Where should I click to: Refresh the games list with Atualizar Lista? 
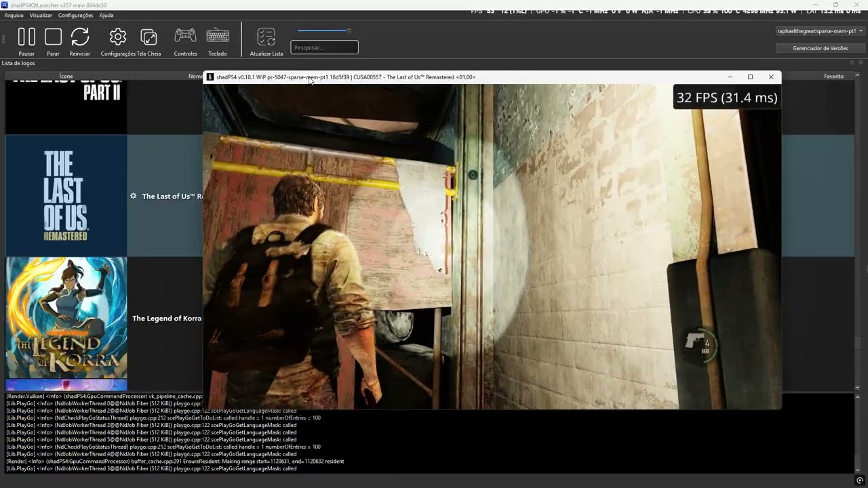267,37
